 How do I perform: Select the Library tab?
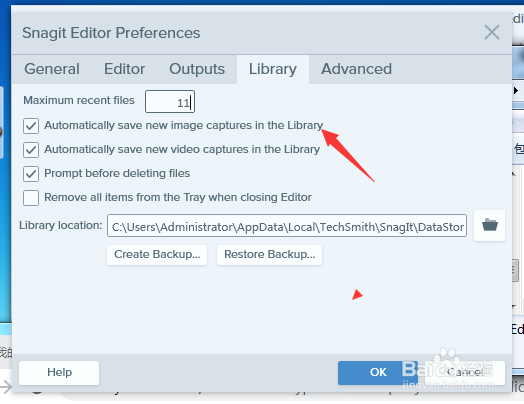click(x=273, y=69)
